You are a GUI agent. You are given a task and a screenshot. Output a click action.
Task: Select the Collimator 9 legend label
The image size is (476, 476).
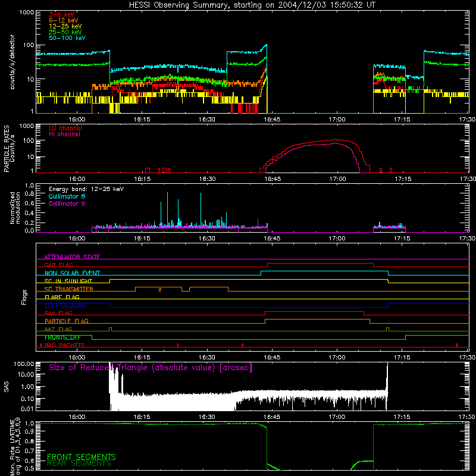[67, 203]
